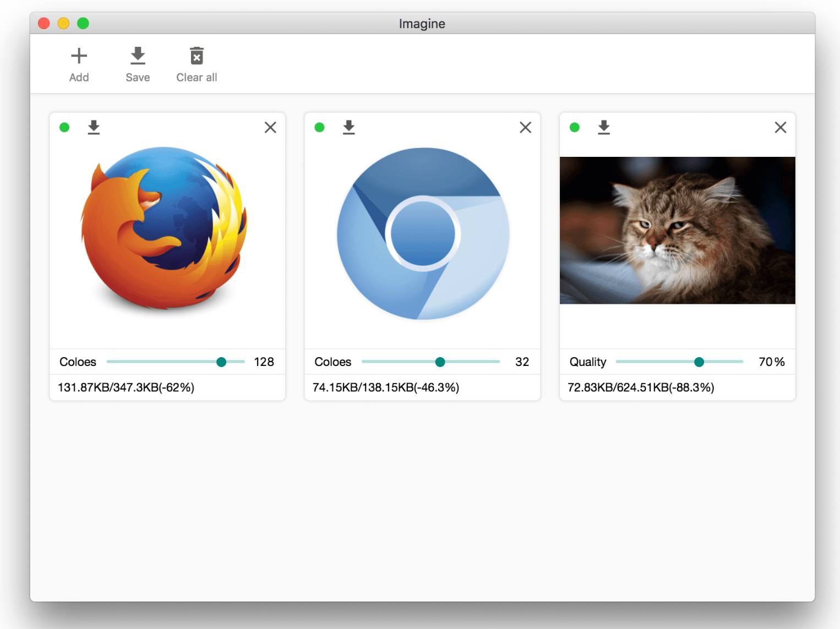Screen dimensions: 840x629
Task: Click the 74.15KB/138.15KB(-46.3%) size text
Action: pyautogui.click(x=386, y=387)
